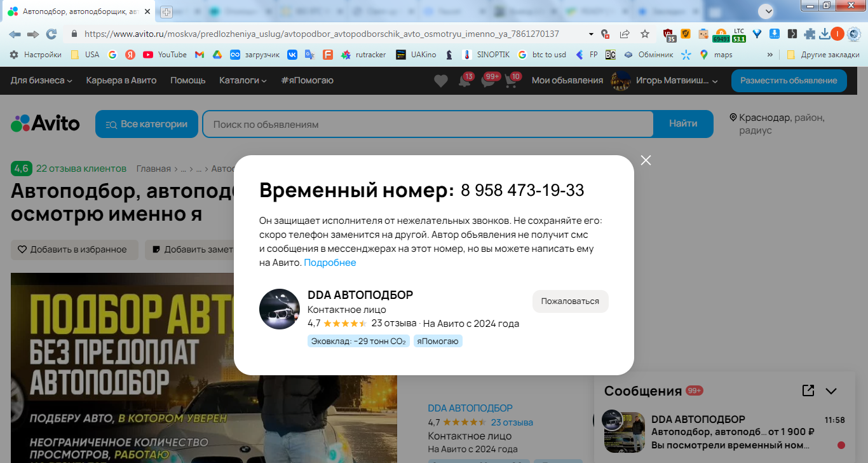Image resolution: width=868 pixels, height=463 pixels.
Task: Open shopping cart icon with 10 badge
Action: [512, 81]
